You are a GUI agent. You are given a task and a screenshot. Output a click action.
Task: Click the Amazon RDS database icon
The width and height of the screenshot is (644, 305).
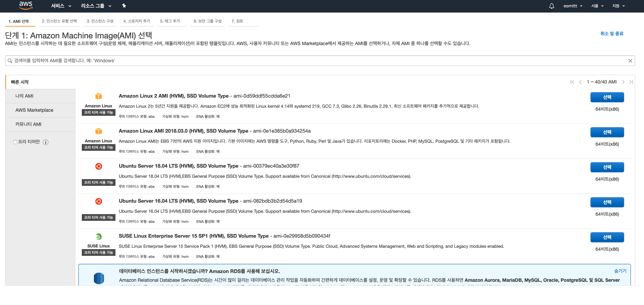[99, 278]
